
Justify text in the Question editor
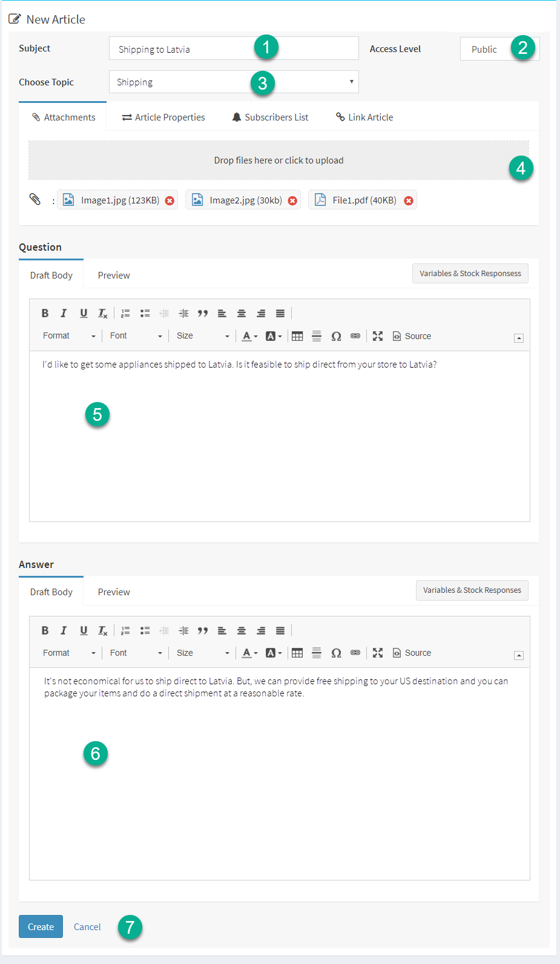pos(280,313)
